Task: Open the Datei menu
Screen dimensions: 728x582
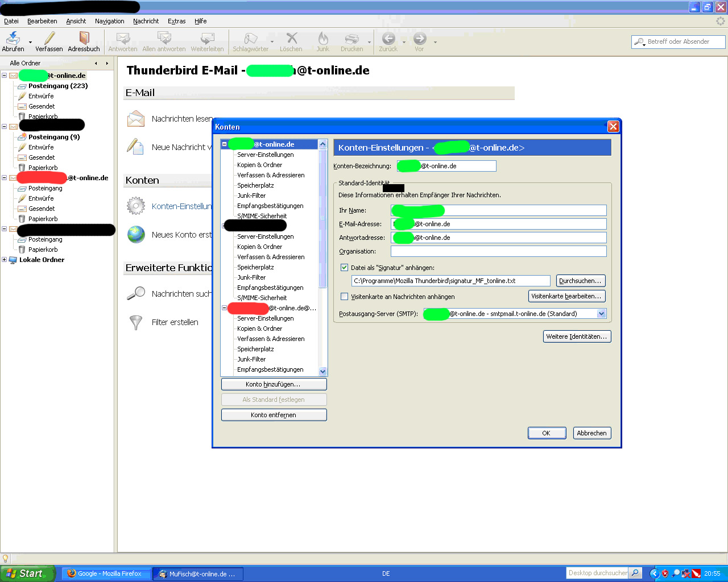Action: point(11,21)
